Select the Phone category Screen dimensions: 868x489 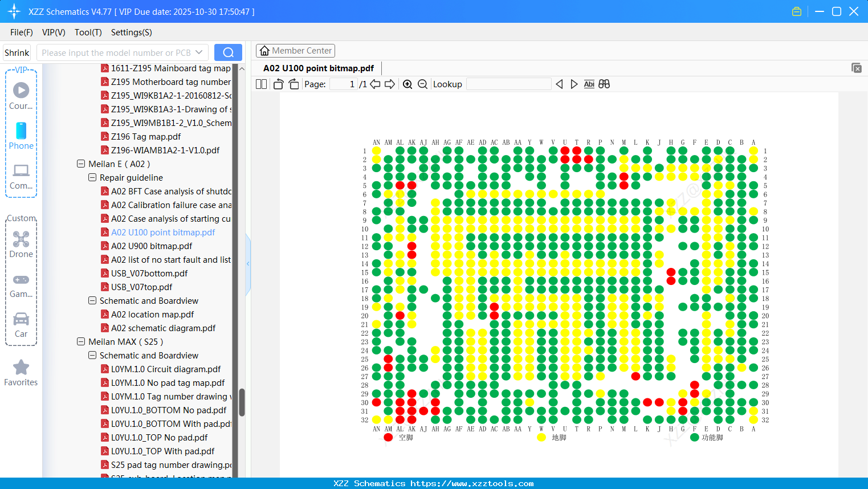21,136
